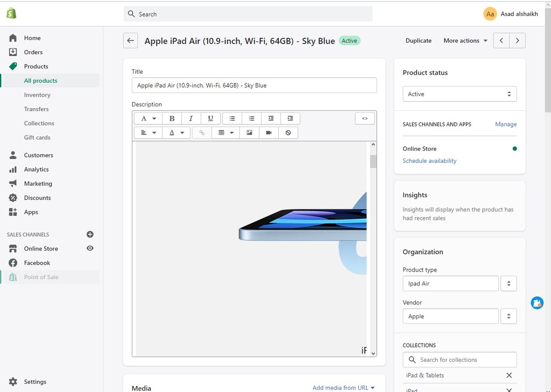Click the floating chat widget icon

click(x=537, y=303)
